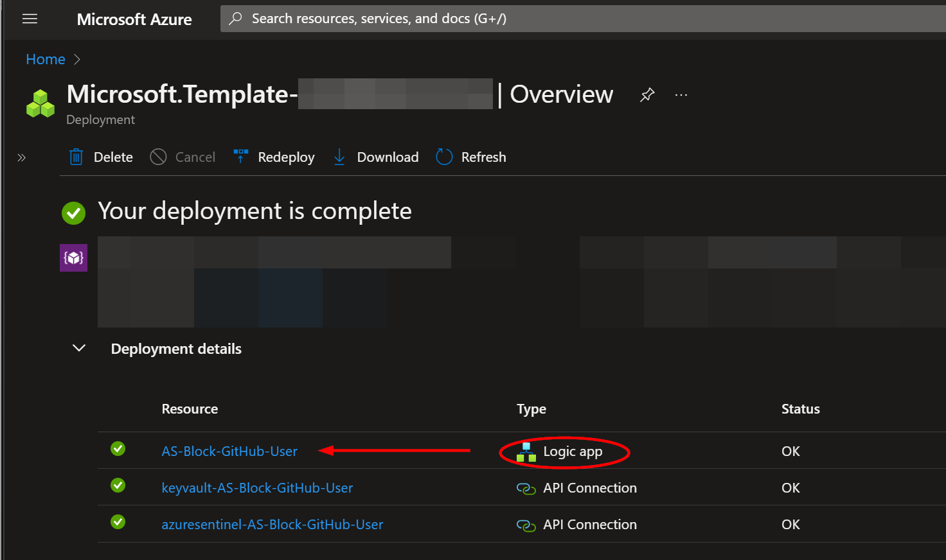
Task: Click the 'Deployment' subtitle under the title
Action: [x=100, y=120]
